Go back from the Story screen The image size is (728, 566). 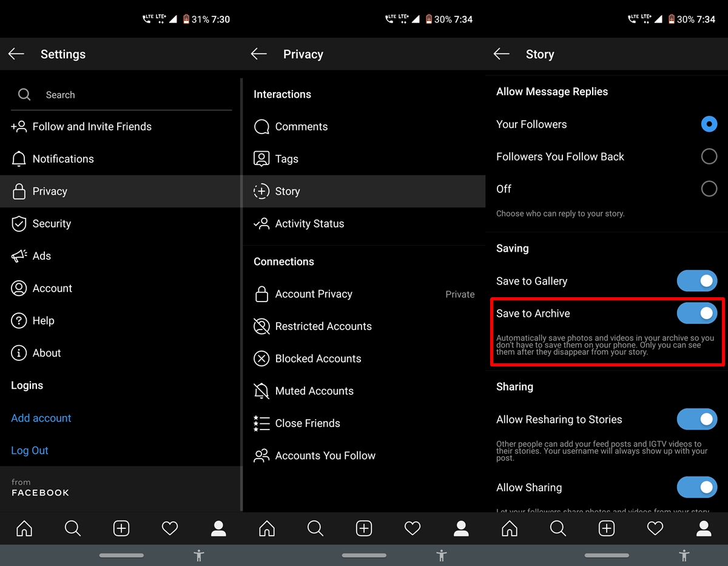point(502,54)
